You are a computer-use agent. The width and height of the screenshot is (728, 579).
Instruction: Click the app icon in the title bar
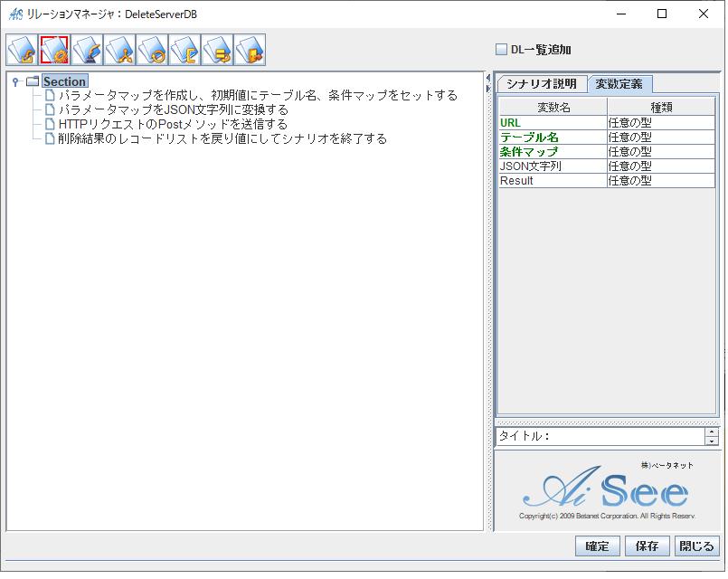[15, 14]
